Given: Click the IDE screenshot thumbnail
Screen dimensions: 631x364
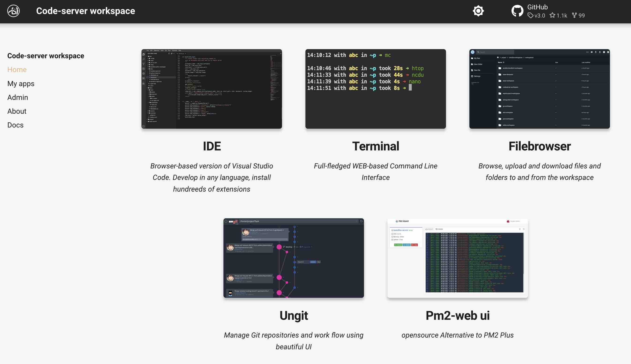Looking at the screenshot, I should (211, 88).
